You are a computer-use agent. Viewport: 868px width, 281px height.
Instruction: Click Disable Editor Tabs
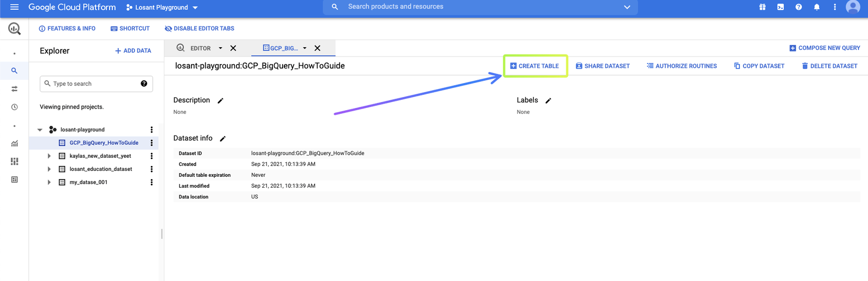pos(200,29)
